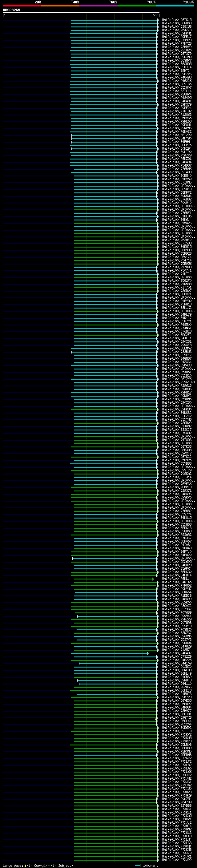Select hit label UniRef100_Q6GW08
This screenshot has height=868, width=197.
click(177, 23)
